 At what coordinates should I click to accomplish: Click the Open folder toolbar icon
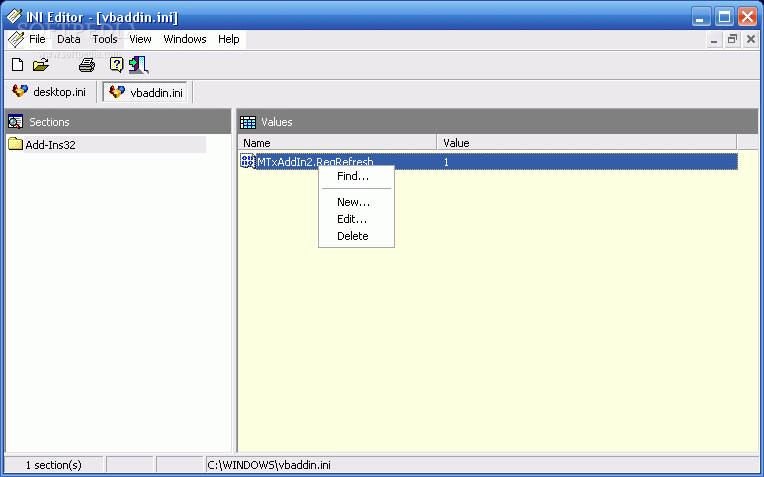coord(41,65)
